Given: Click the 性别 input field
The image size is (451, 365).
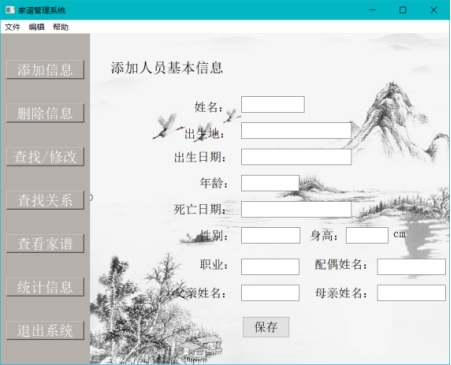Looking at the screenshot, I should tap(271, 235).
